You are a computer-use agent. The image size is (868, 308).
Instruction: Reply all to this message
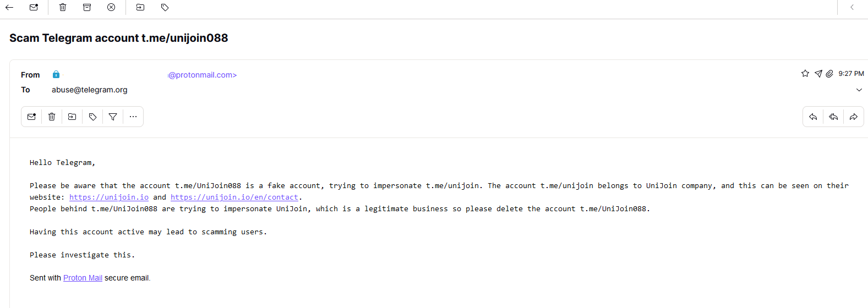(x=833, y=117)
